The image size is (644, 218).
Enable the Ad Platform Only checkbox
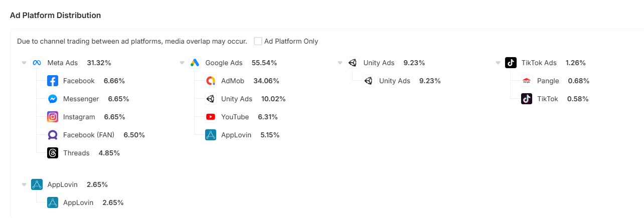pos(258,41)
